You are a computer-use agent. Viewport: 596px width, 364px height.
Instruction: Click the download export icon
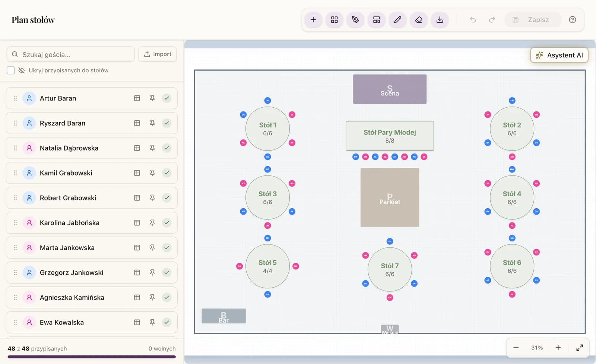point(440,20)
